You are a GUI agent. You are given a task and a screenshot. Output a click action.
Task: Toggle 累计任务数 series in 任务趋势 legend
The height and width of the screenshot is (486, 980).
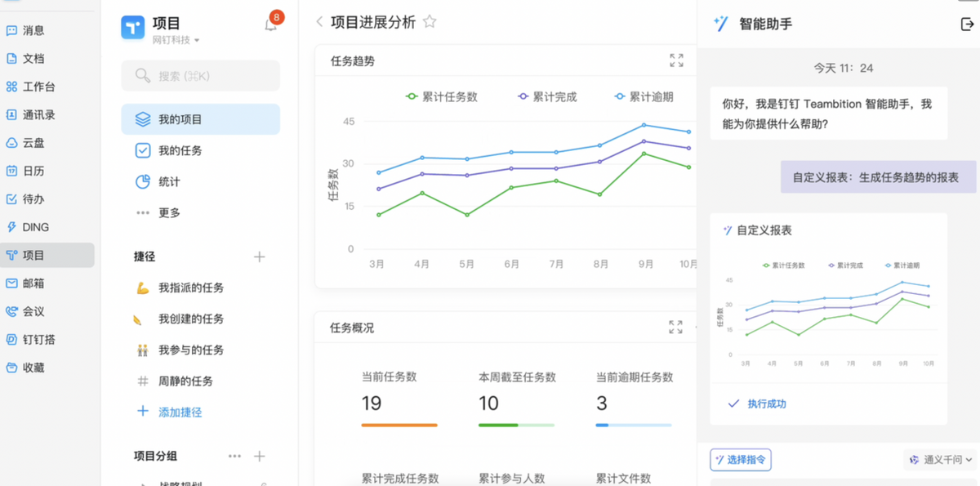(x=442, y=96)
